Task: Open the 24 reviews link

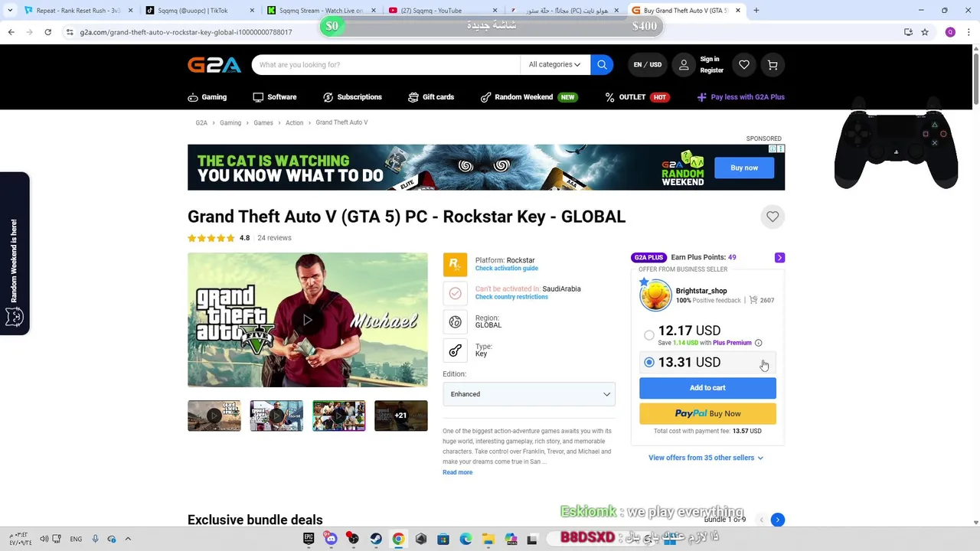Action: click(274, 238)
